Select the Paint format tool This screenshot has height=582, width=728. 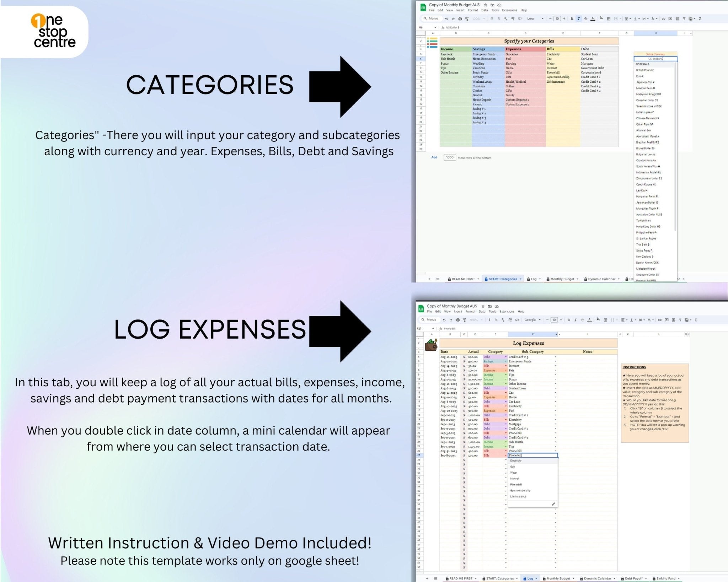pyautogui.click(x=467, y=18)
